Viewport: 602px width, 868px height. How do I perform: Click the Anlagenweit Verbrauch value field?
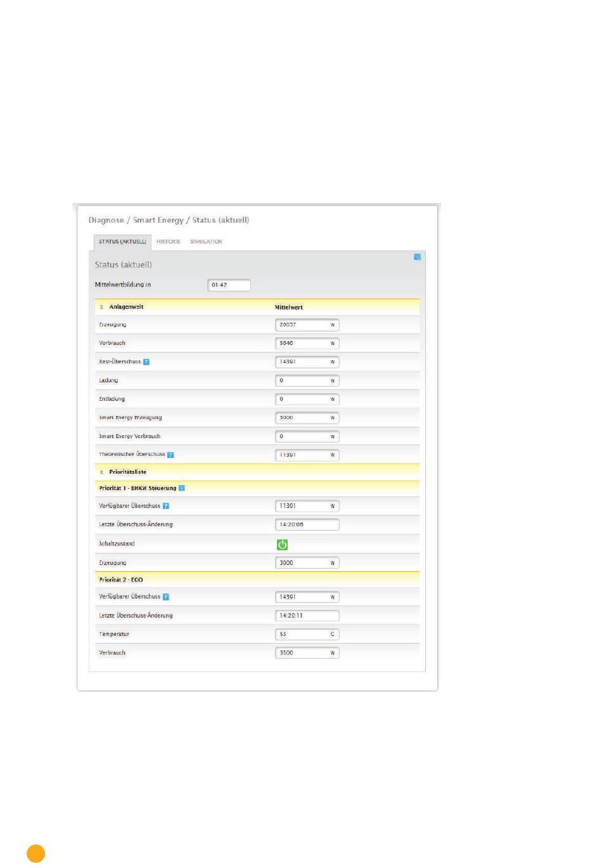(x=307, y=343)
